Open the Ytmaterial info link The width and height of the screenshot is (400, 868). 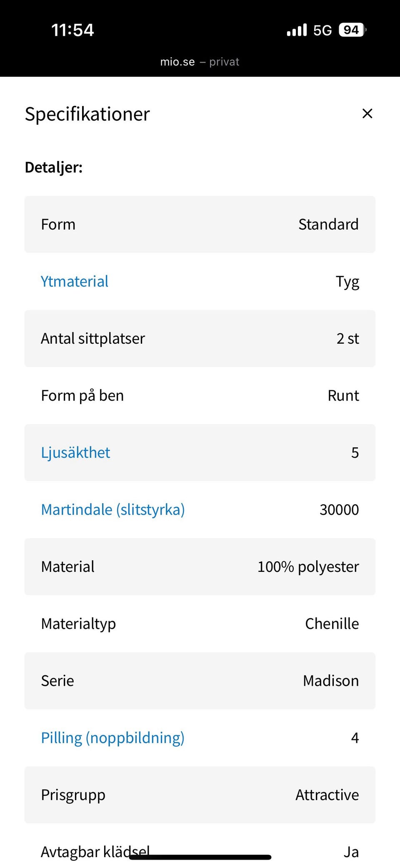click(75, 282)
